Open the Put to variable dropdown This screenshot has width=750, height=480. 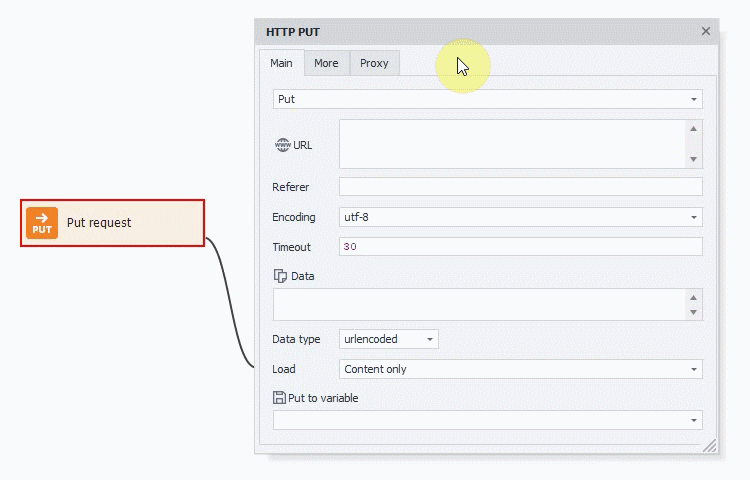488,420
